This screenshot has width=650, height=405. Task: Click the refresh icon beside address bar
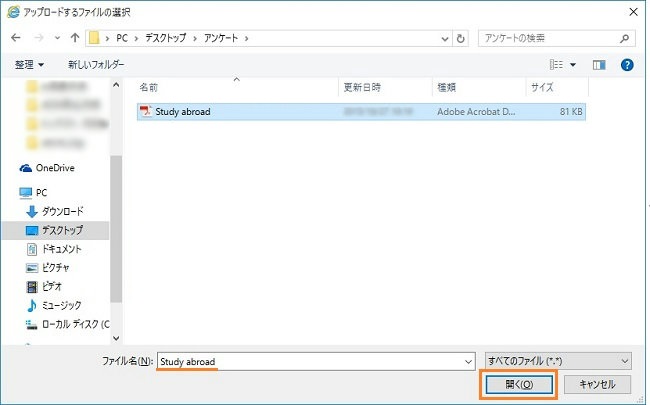point(460,39)
